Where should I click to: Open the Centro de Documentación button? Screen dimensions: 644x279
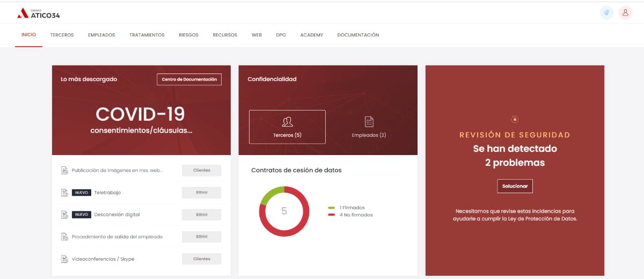click(189, 79)
